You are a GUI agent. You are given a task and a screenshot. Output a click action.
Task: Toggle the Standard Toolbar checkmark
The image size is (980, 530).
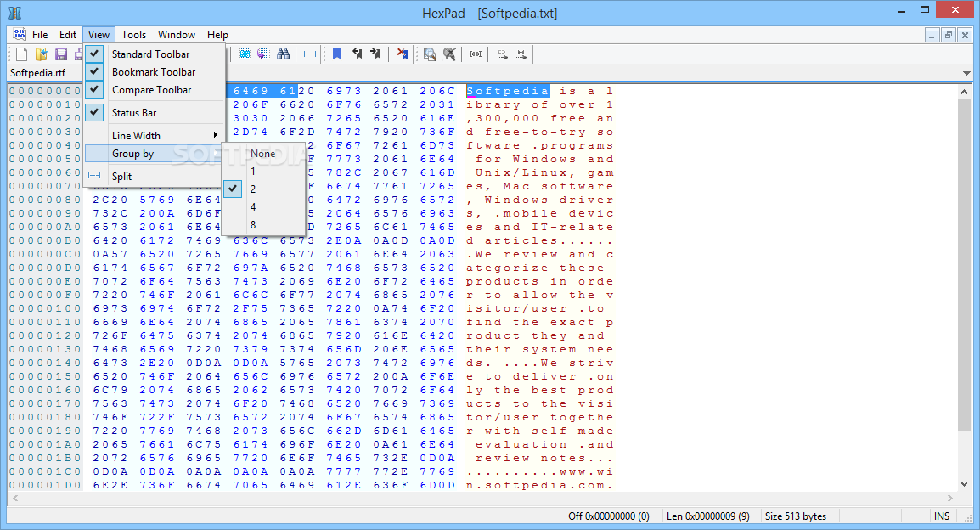[x=94, y=54]
